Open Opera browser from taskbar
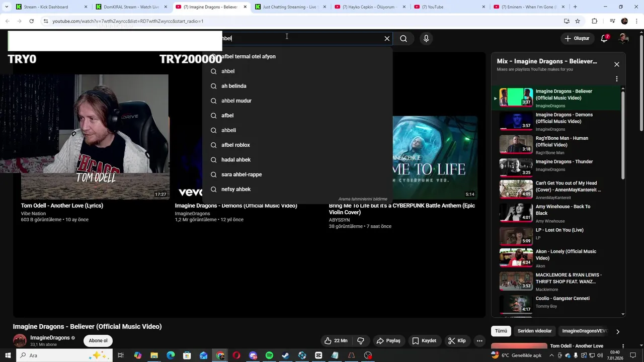This screenshot has width=644, height=362. tap(236, 355)
